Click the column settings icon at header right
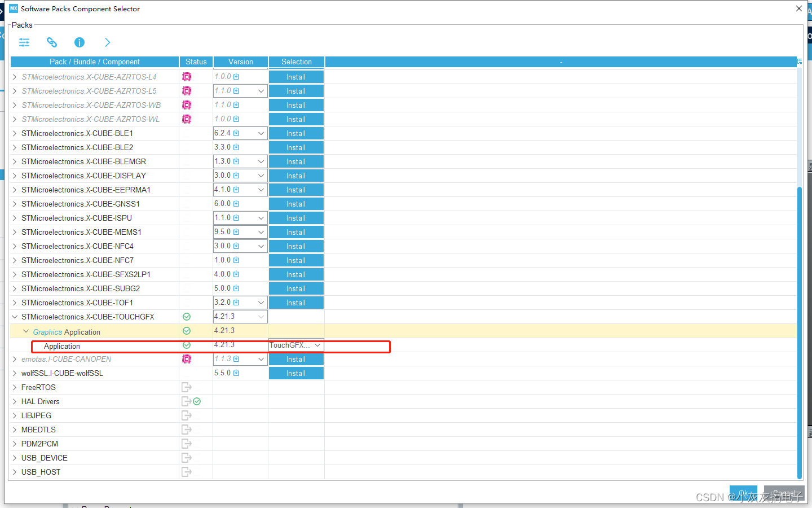This screenshot has height=508, width=812. (x=800, y=62)
